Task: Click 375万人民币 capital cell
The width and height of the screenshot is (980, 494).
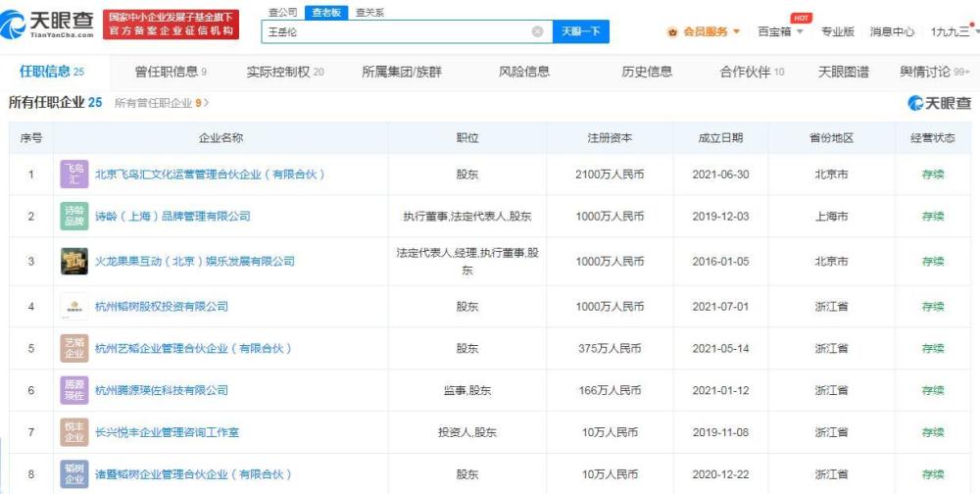Action: (x=610, y=348)
